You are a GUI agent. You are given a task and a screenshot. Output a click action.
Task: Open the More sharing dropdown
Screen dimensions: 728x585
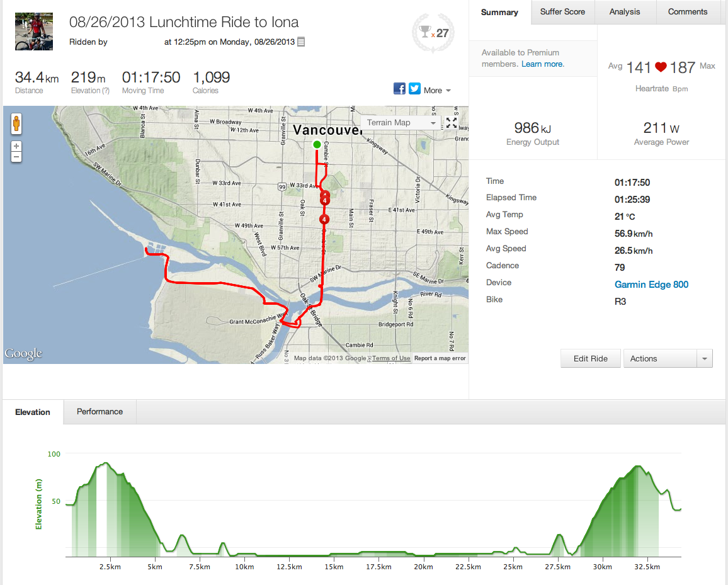(437, 90)
